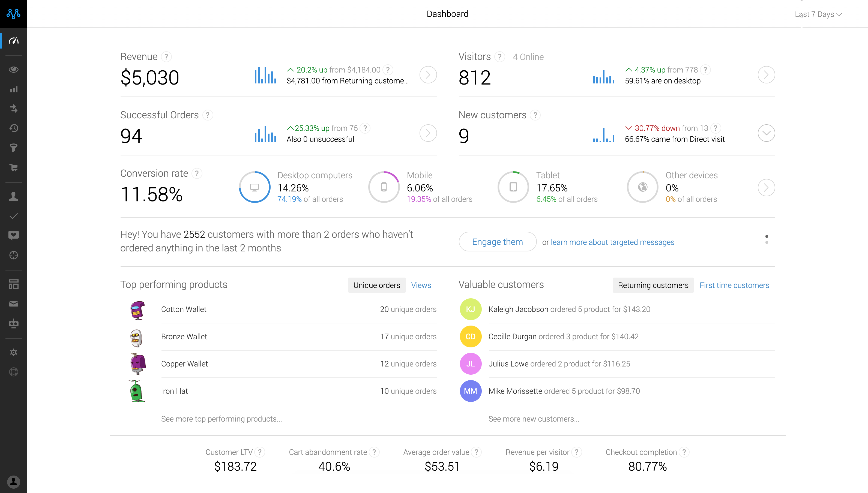Select the customers person icon in sidebar
The image size is (868, 493).
coord(14,196)
